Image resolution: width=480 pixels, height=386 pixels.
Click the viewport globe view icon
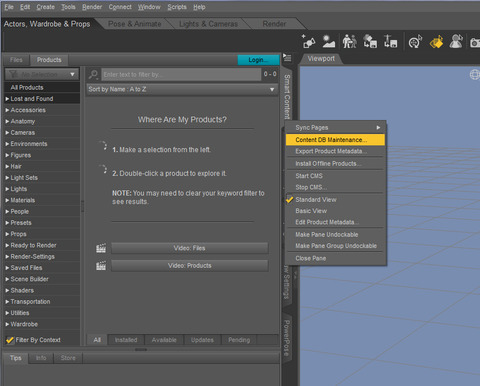[x=475, y=75]
